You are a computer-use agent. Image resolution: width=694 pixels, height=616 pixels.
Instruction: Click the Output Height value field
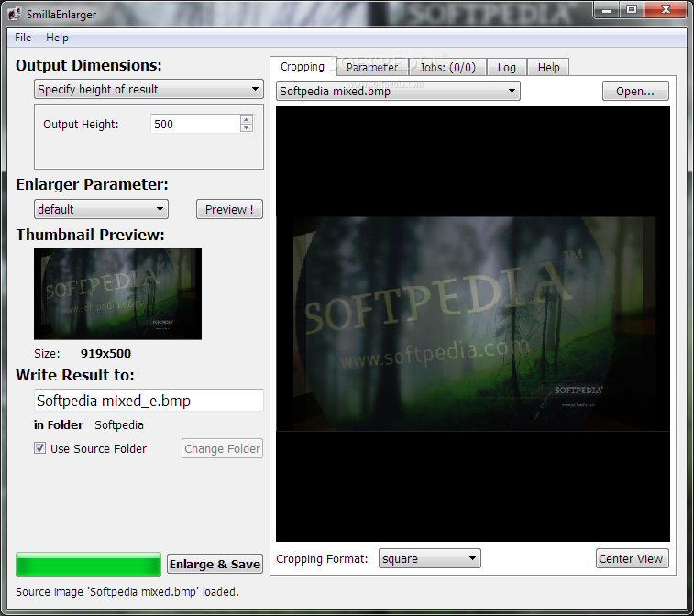[x=195, y=124]
